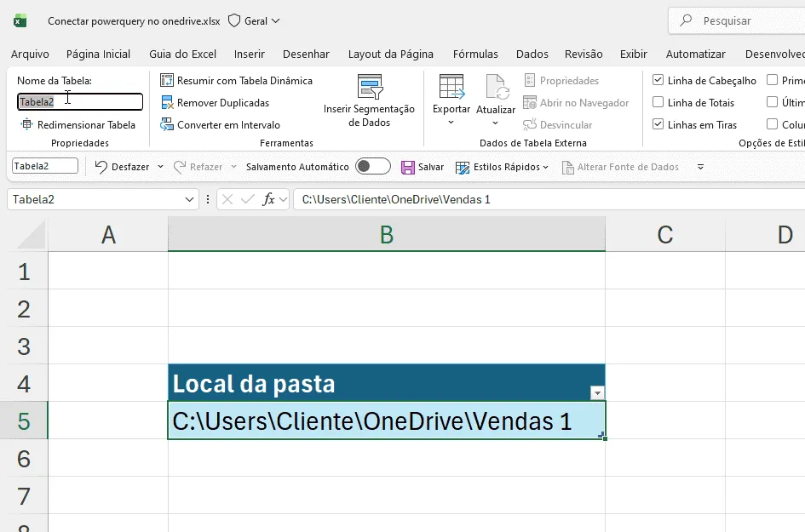The width and height of the screenshot is (805, 532).
Task: Open the Name Box dropdown arrow
Action: 189,199
